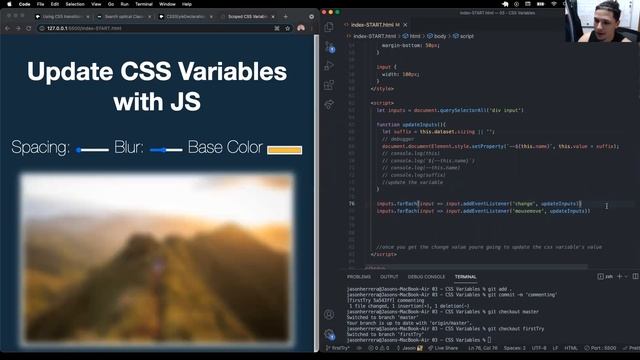Open the Manage gear icon with badge
The height and width of the screenshot is (360, 640).
329,335
